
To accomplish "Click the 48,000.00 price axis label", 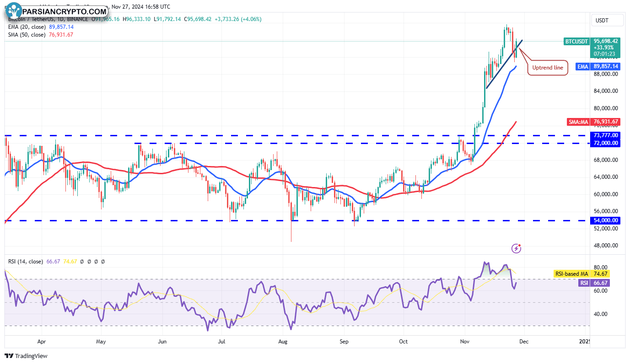I will click(606, 246).
